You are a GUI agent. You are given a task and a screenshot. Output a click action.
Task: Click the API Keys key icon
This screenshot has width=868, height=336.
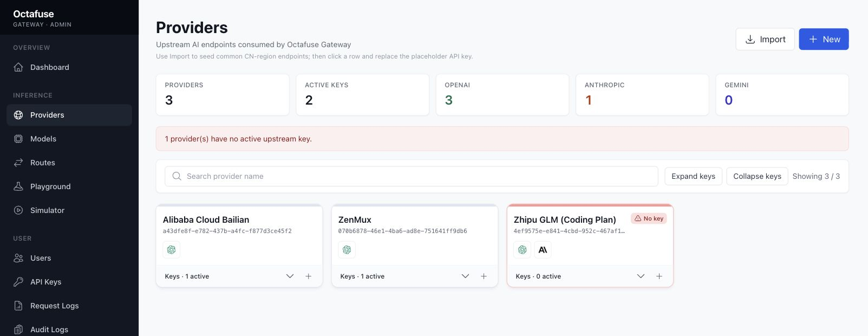[x=18, y=282]
